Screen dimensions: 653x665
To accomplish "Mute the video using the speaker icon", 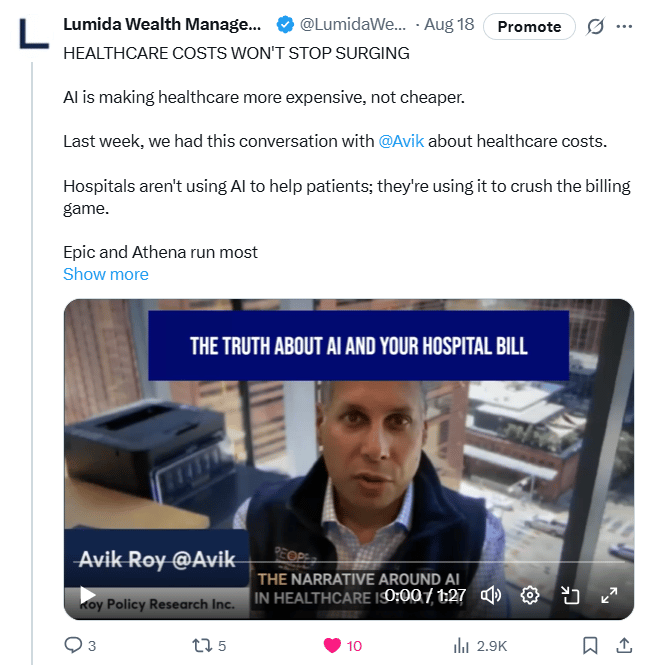I will pyautogui.click(x=491, y=595).
